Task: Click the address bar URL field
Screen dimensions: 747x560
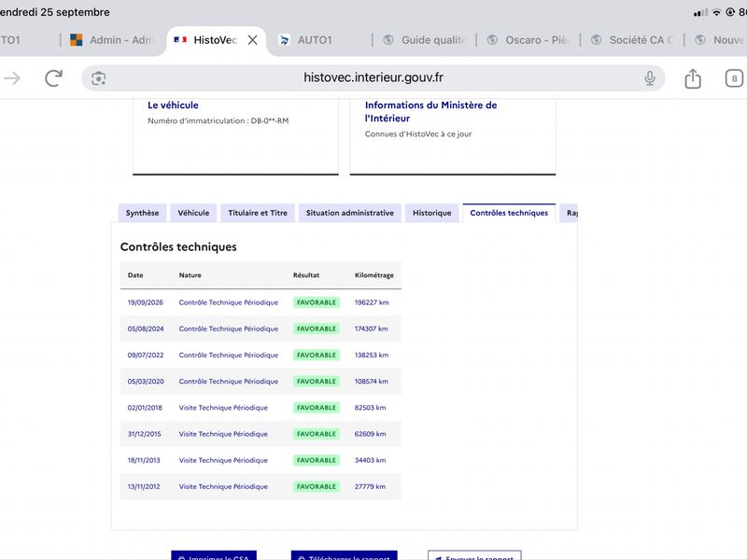Action: click(373, 78)
